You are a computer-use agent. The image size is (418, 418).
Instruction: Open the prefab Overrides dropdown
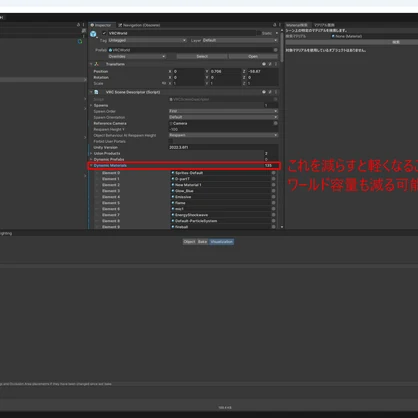click(137, 57)
